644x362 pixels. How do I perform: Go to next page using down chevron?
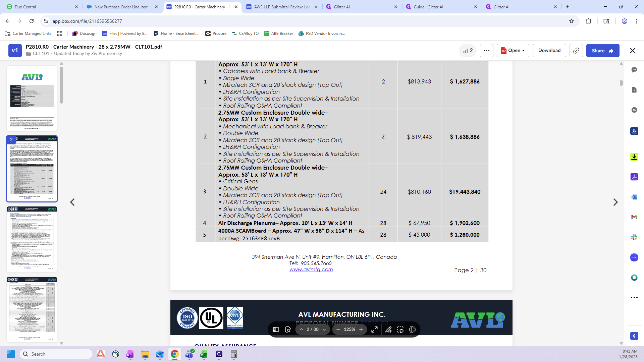[324, 329]
